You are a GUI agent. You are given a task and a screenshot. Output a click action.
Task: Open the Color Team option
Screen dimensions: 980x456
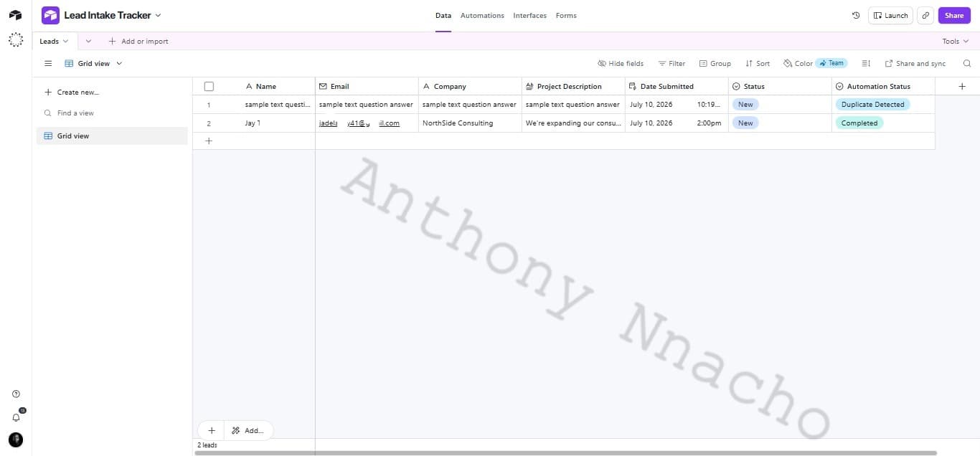click(x=816, y=63)
